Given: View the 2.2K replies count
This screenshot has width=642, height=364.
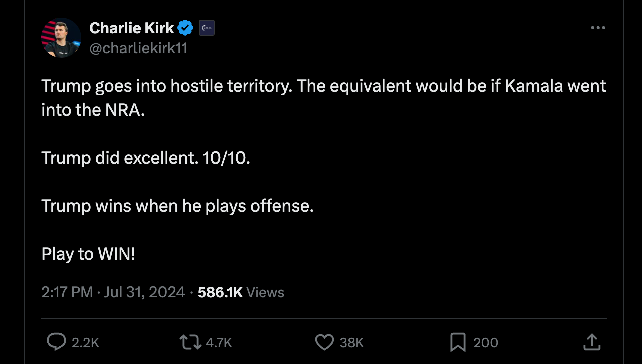Looking at the screenshot, I should 86,342.
